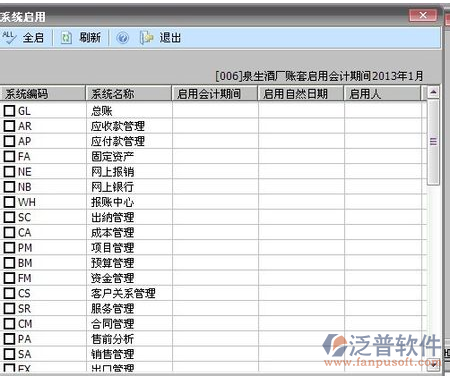Close the 系统启用 window with the red X
Screen dimensions: 452x378
(423, 15)
